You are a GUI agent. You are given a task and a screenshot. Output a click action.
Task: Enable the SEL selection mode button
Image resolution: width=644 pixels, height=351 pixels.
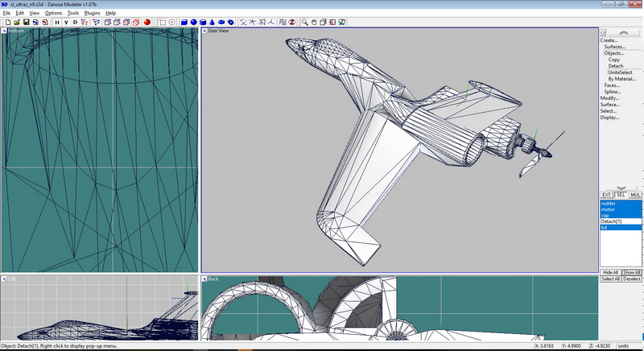coord(620,195)
